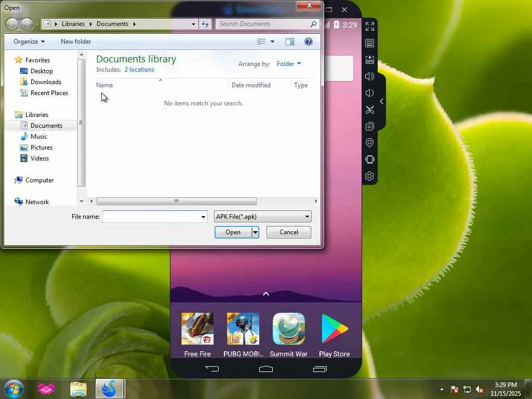The width and height of the screenshot is (532, 399).
Task: Open the view options dropdown arrow
Action: pos(272,42)
